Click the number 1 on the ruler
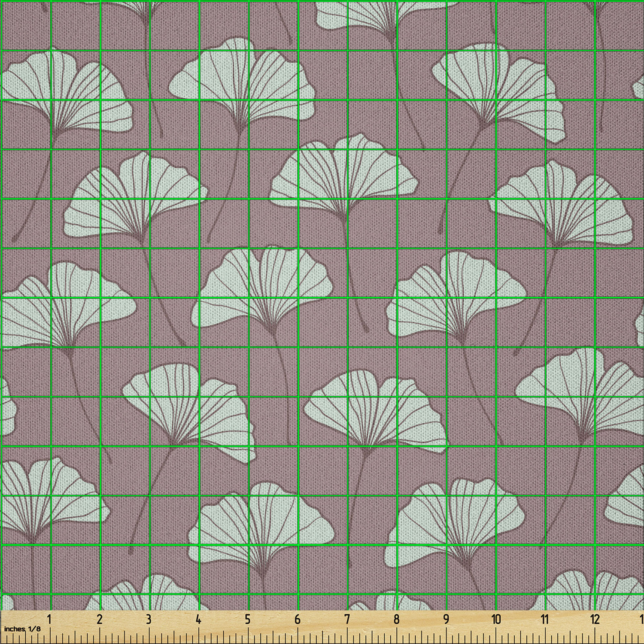Viewport: 644px width, 644px height. point(50,619)
